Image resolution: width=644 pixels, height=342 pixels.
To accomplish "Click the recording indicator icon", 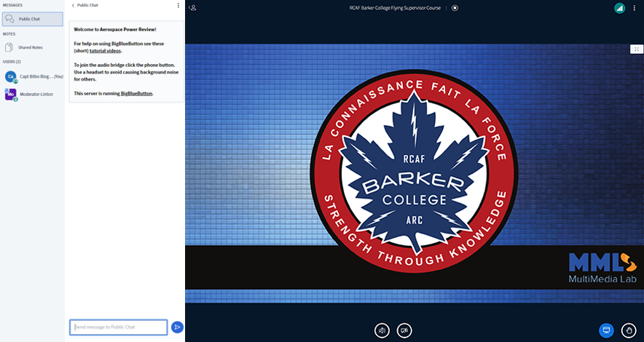I will (455, 8).
